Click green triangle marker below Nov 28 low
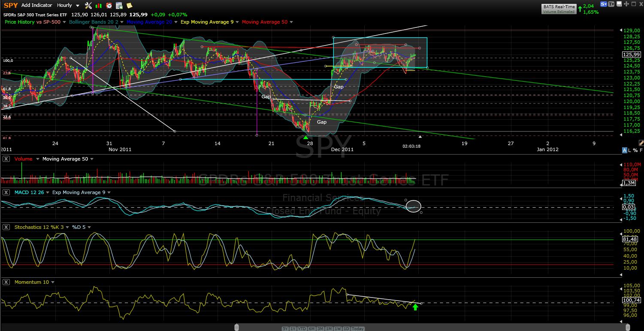This screenshot has height=331, width=644. [305, 137]
